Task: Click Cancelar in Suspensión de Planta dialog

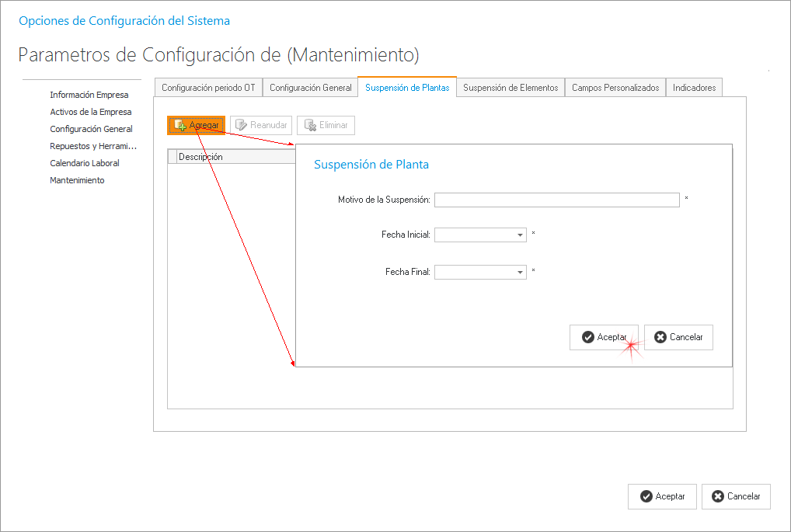Action: pos(678,337)
